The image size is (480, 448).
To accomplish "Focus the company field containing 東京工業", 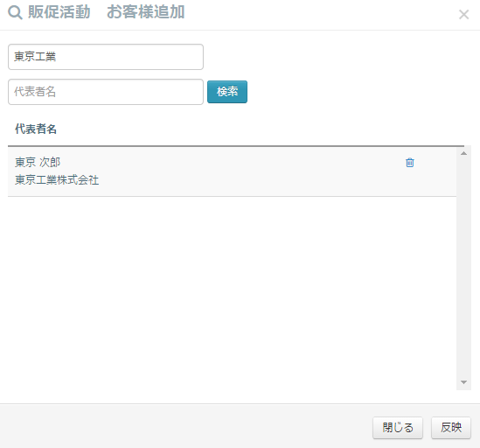I will coord(106,57).
